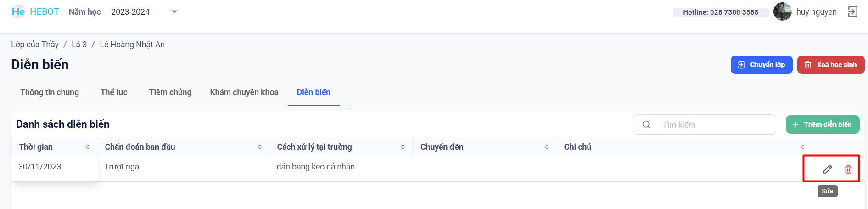Sort by Chẩn đoán ban đầu column
This screenshot has height=209, width=868.
click(x=260, y=147)
